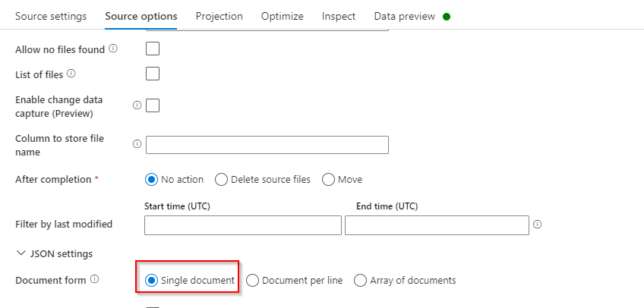Click the green Data preview status dot
Screen dimensions: 644x308
447,17
